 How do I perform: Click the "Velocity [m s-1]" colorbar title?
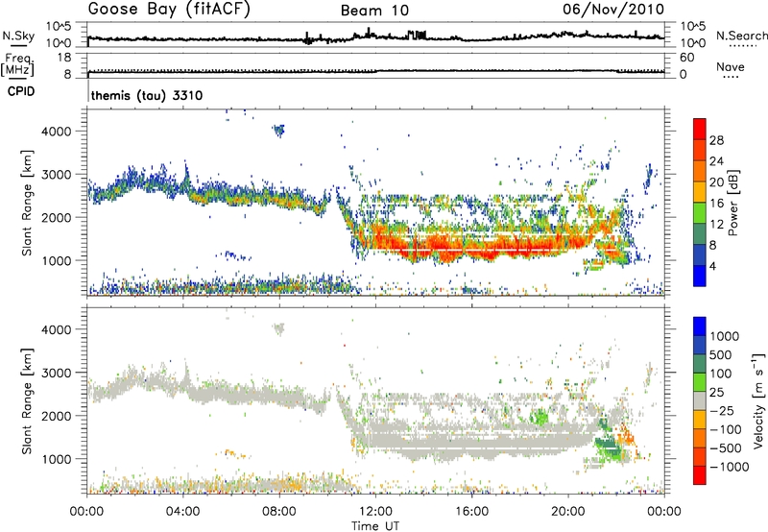pyautogui.click(x=758, y=400)
